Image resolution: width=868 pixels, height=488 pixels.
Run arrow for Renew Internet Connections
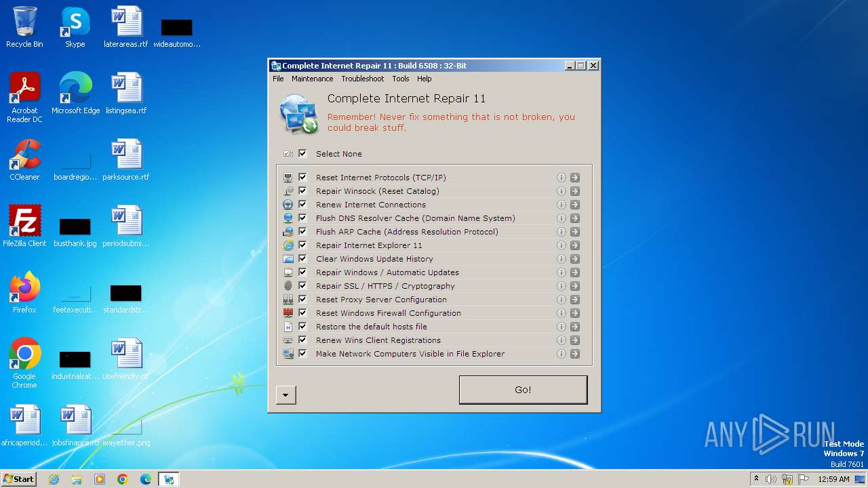[575, 205]
